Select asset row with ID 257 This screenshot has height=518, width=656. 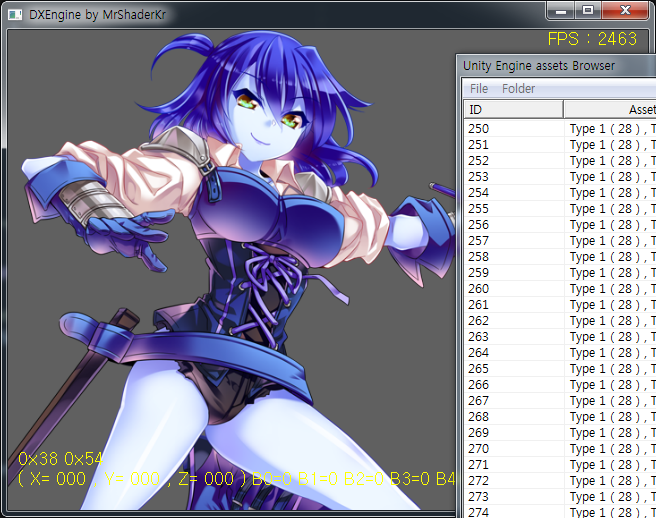[560, 241]
